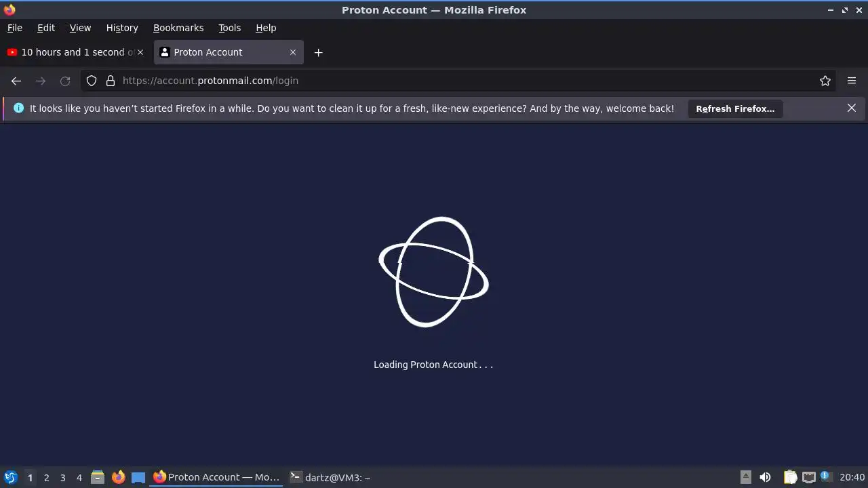Open the Edit menu

(x=46, y=28)
